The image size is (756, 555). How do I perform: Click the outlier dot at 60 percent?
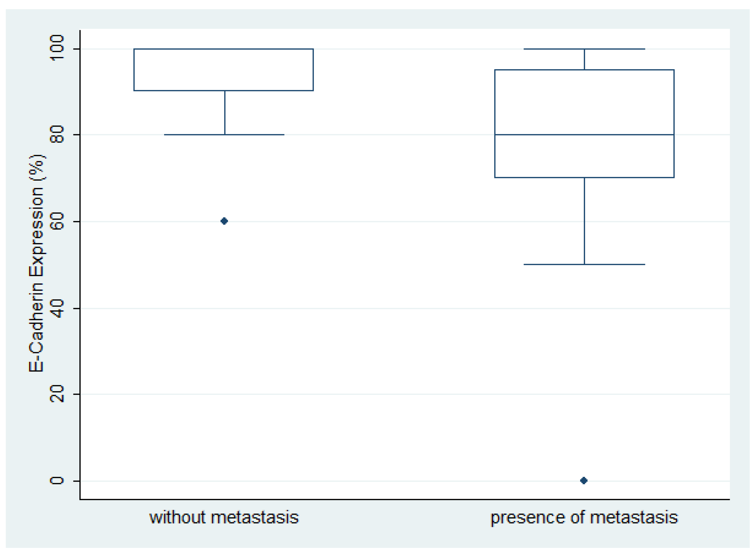pos(224,221)
